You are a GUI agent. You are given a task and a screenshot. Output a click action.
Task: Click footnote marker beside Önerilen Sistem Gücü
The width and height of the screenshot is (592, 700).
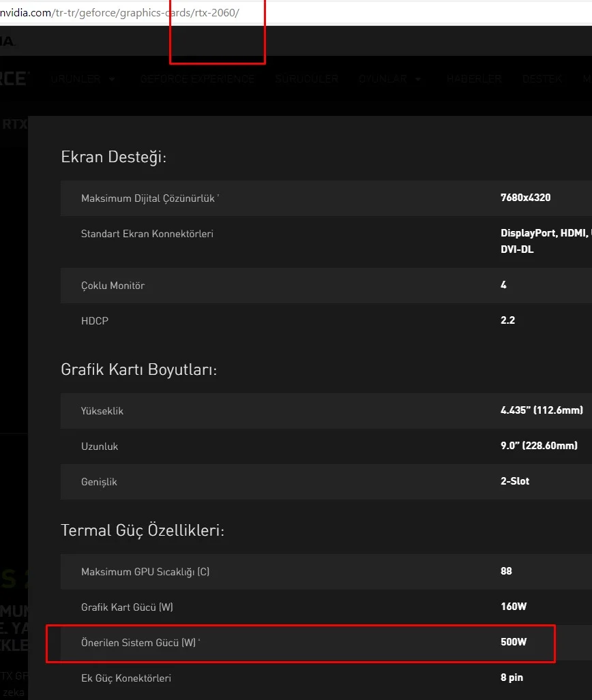click(199, 641)
